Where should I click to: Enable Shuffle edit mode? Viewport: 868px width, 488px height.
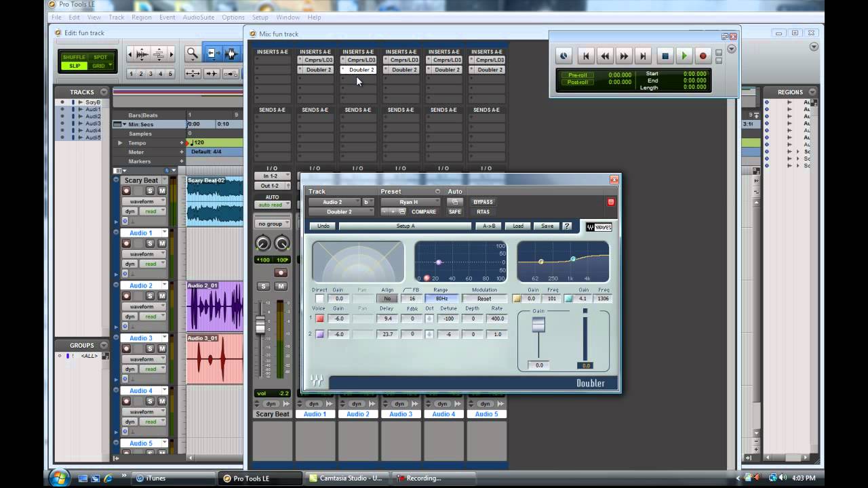tap(75, 57)
